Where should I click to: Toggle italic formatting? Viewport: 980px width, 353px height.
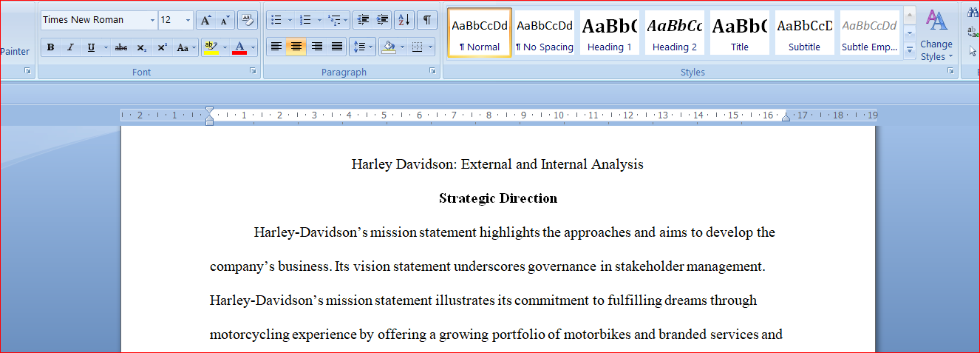tap(70, 47)
